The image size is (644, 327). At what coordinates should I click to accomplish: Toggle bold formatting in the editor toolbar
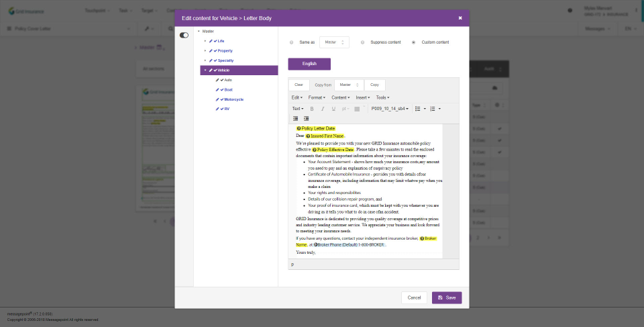(x=312, y=109)
